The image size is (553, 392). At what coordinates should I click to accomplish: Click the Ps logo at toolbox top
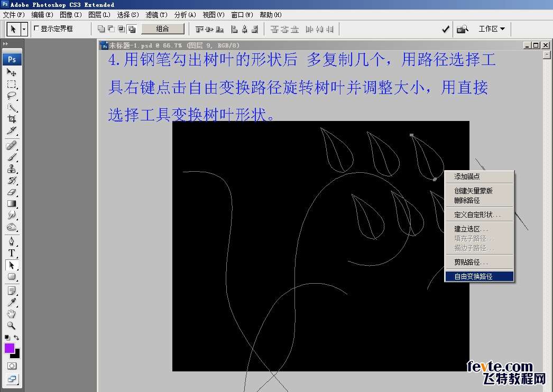point(12,59)
